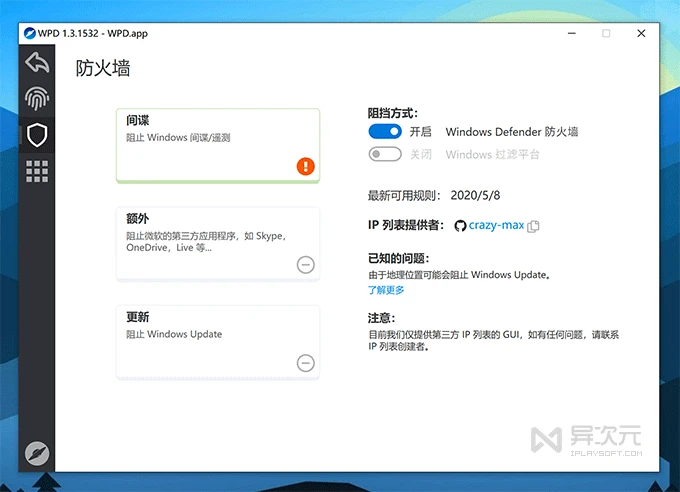The width and height of the screenshot is (680, 492).
Task: Click the minus circle on 更新 card
Action: tap(306, 363)
